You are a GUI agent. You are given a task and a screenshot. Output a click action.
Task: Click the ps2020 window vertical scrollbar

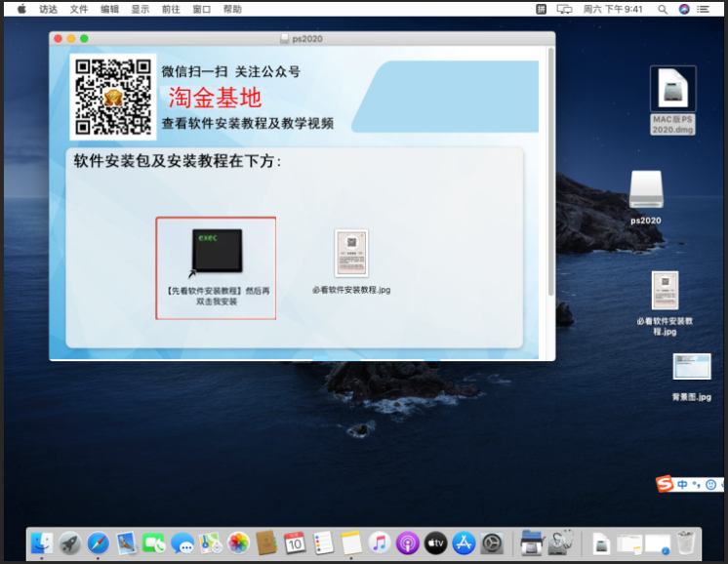[x=550, y=172]
